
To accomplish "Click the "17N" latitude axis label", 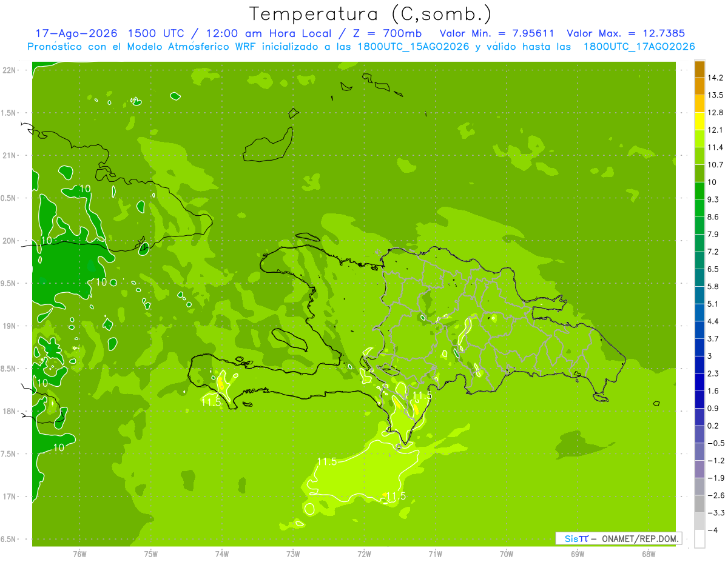I will click(x=8, y=497).
